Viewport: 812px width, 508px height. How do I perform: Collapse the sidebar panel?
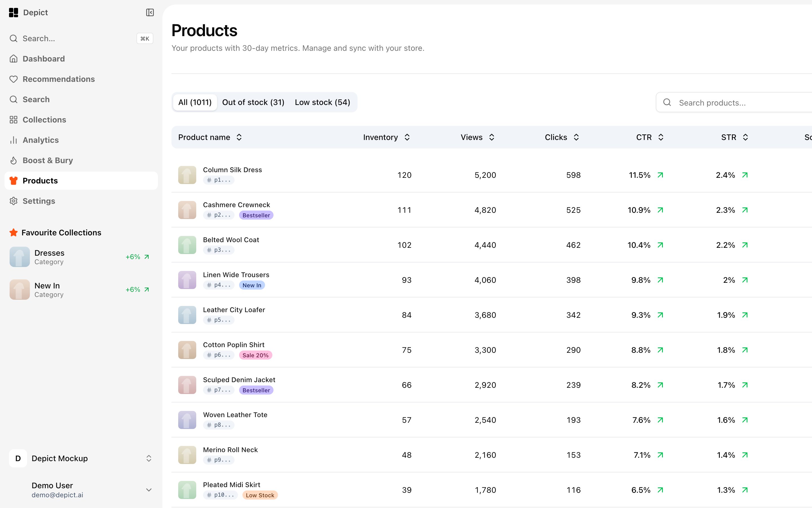150,12
